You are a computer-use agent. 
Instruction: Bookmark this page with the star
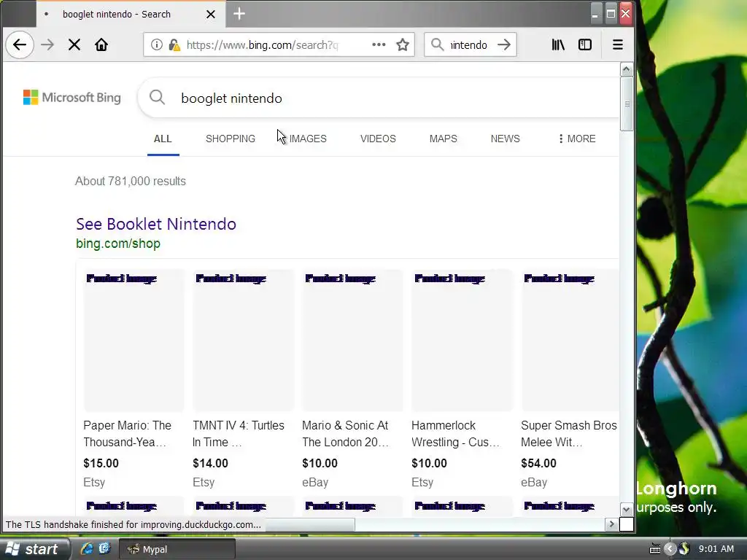pos(403,44)
